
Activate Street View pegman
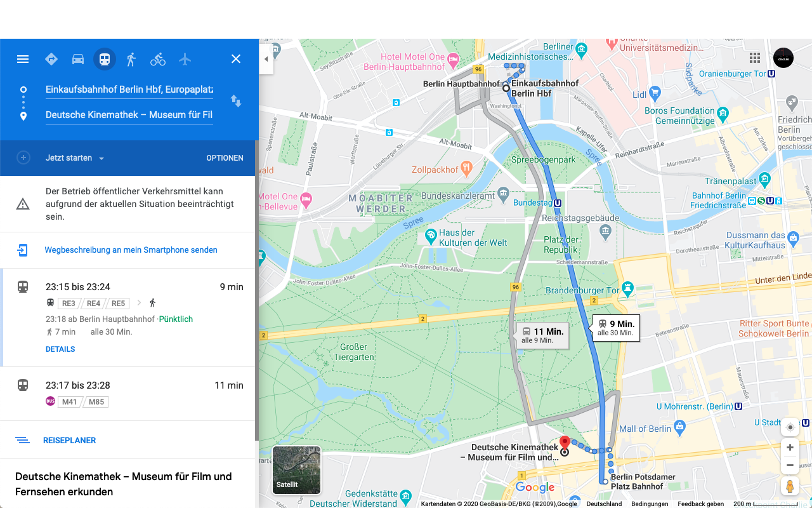pyautogui.click(x=790, y=487)
